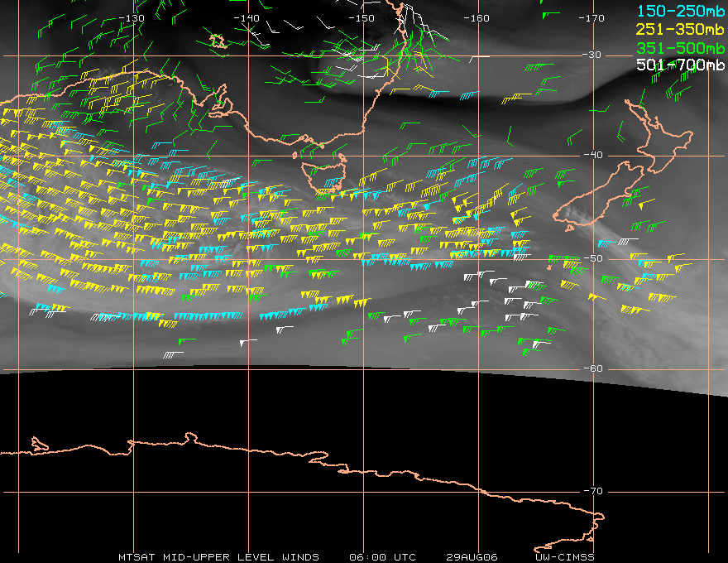This screenshot has height=563, width=728.
Task: Click the Tasmania island outline
Action: click(x=324, y=178)
